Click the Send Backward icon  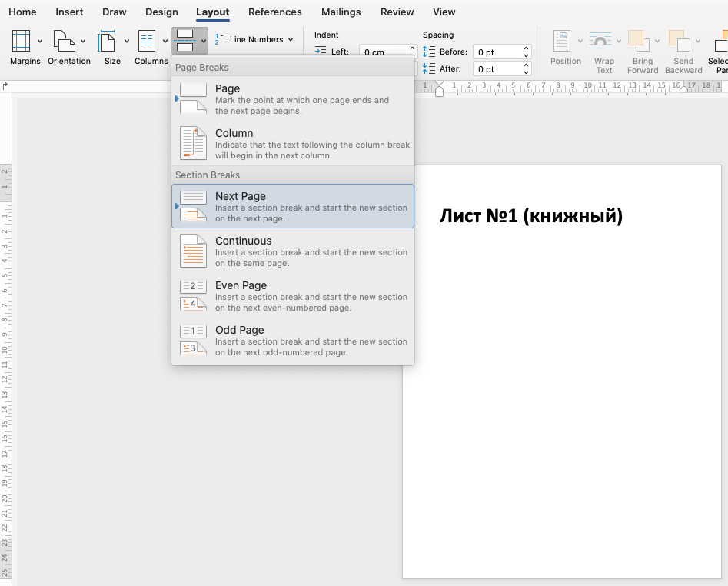coord(680,41)
